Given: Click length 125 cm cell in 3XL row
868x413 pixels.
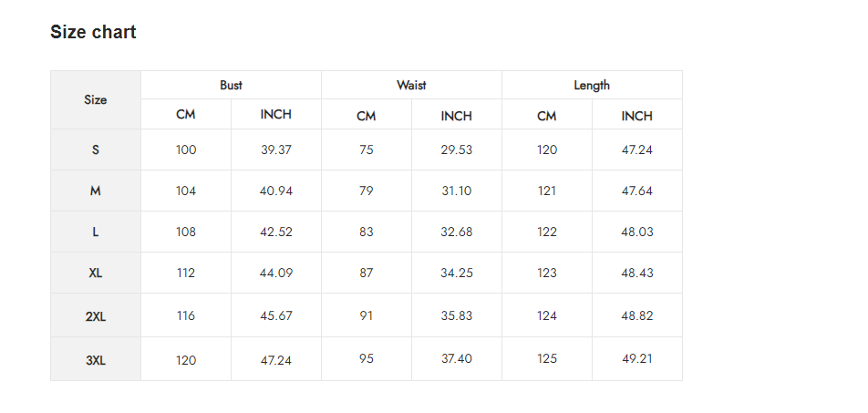Looking at the screenshot, I should click(547, 359).
